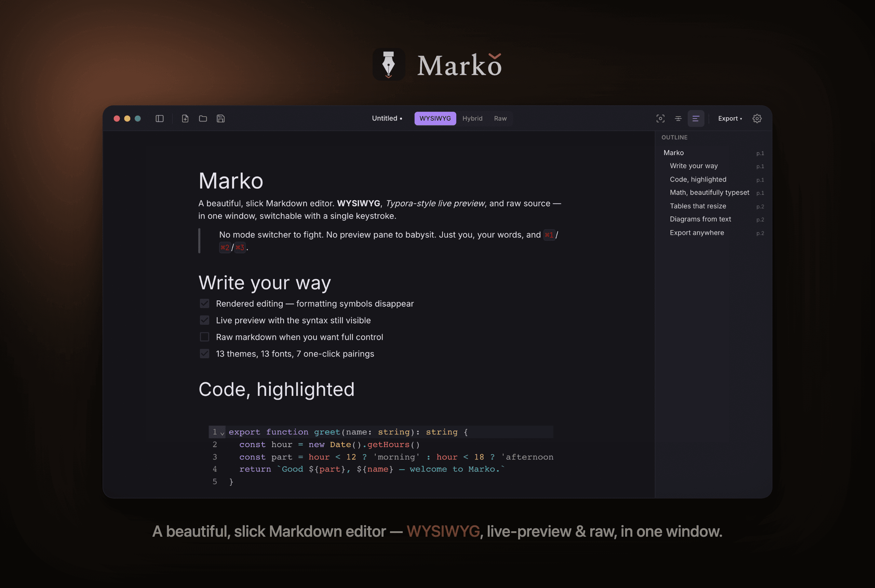The image size is (875, 588).
Task: Click blockquote text 'No mode switcher to fight'
Action: [x=271, y=235]
